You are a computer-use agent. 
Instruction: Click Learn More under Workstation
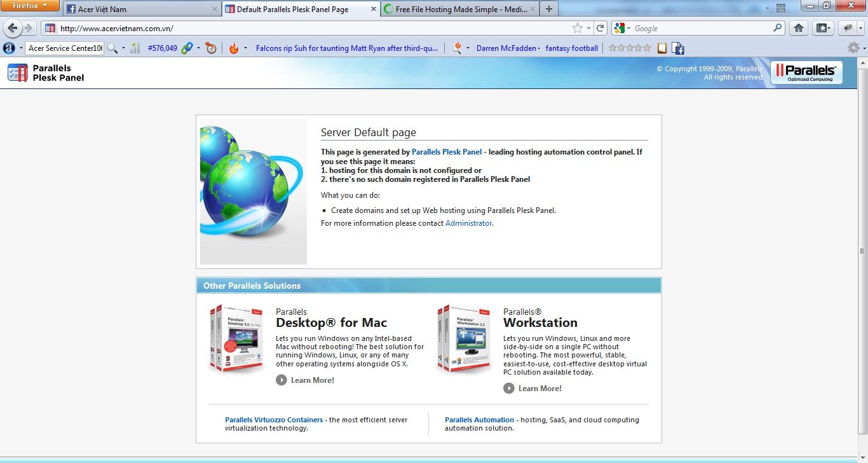(x=540, y=389)
